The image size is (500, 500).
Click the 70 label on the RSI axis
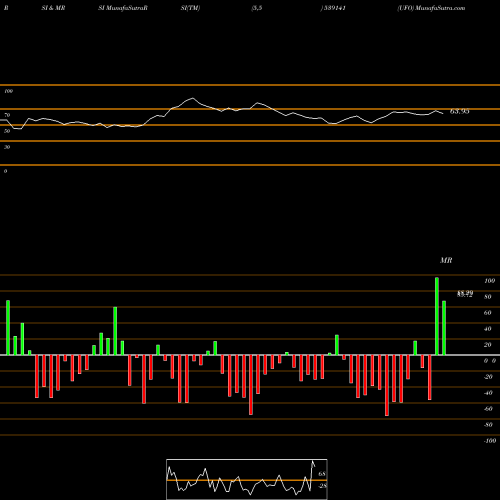[x=7, y=115]
